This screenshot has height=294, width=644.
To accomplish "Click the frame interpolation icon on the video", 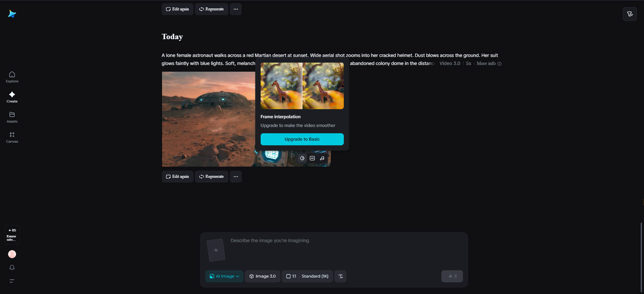I will click(x=302, y=158).
